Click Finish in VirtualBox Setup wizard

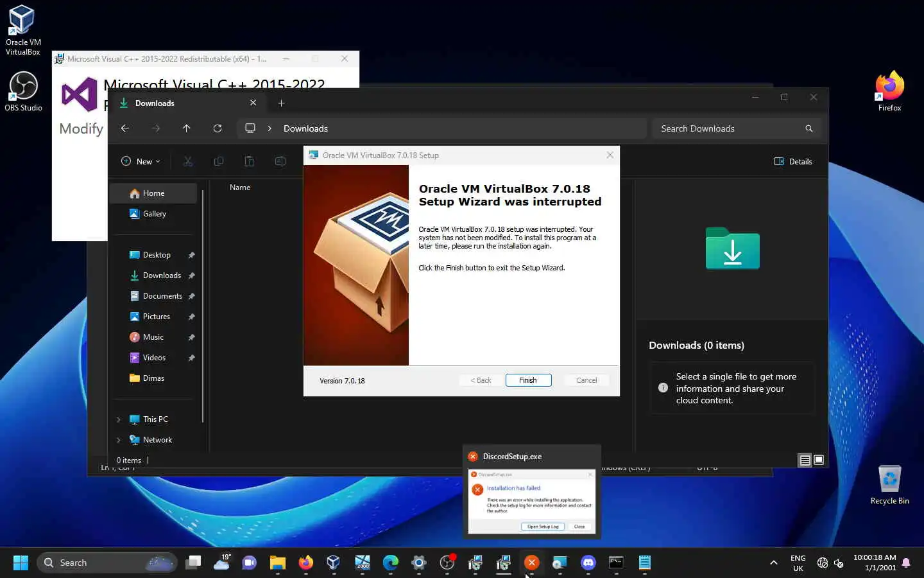tap(528, 380)
